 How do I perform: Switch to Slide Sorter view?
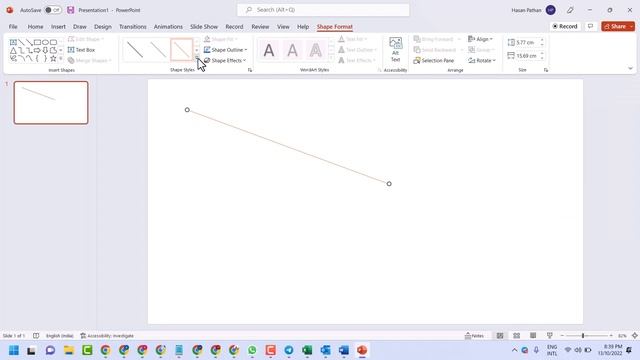coord(516,336)
